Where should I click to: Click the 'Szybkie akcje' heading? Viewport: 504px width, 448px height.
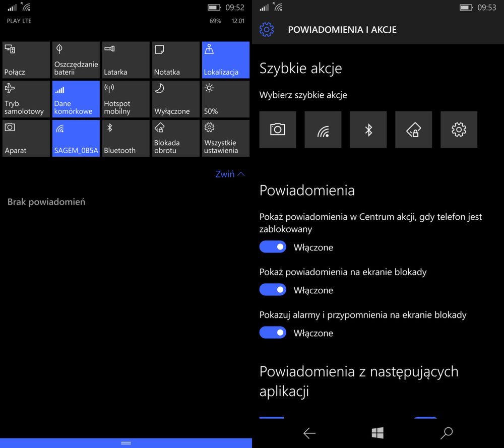(x=300, y=69)
